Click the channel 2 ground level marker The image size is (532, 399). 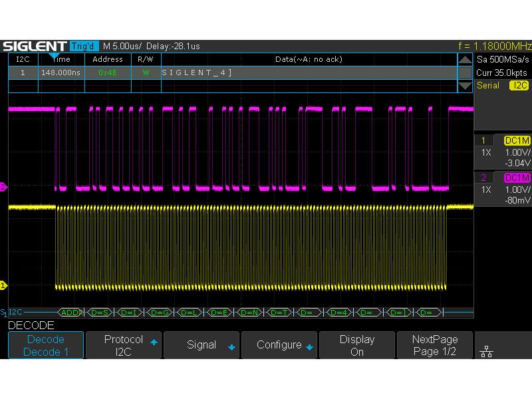3,187
